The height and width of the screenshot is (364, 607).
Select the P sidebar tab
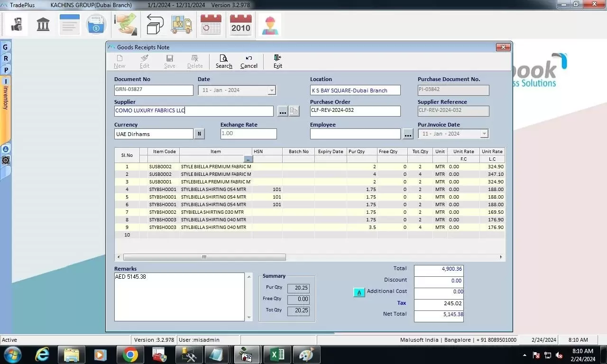(x=6, y=70)
